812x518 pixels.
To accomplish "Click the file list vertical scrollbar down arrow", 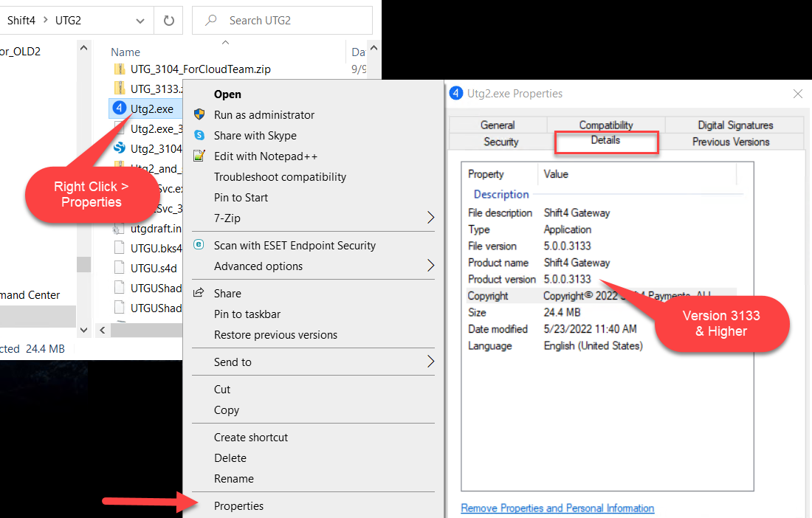I will pyautogui.click(x=83, y=330).
